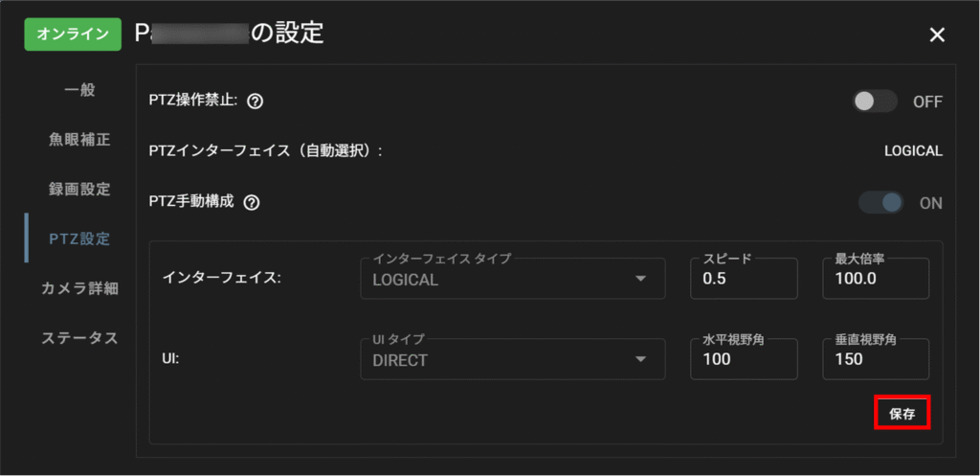Select the PTZ設定 tab
The width and height of the screenshot is (980, 476).
tap(80, 238)
